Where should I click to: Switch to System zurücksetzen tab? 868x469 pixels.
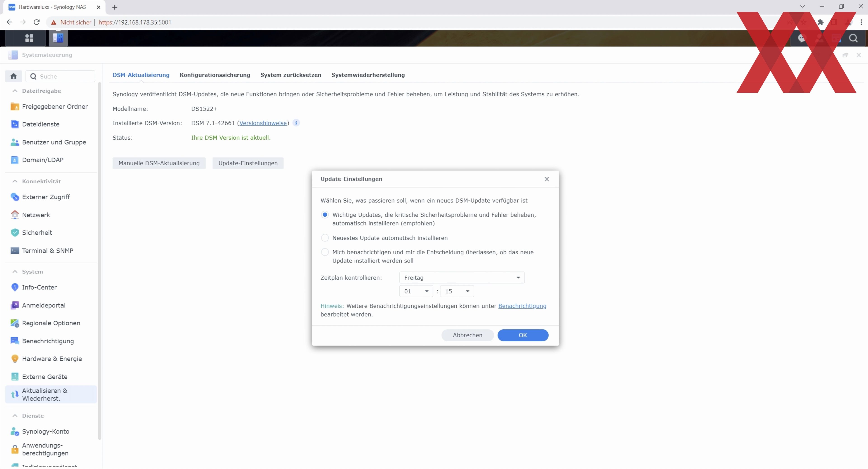(x=291, y=75)
